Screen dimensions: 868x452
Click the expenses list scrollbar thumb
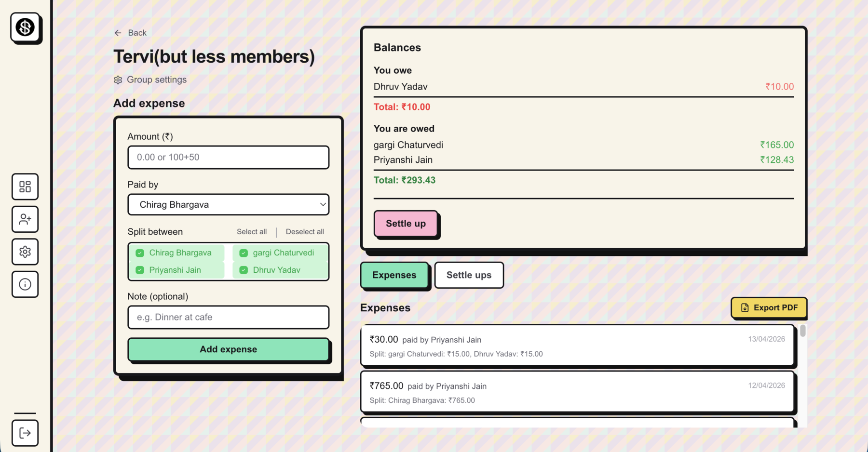coord(803,331)
